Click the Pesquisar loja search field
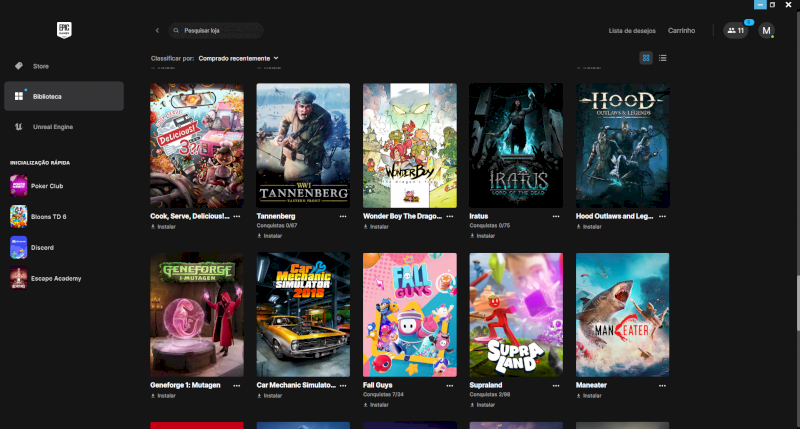Screen dimensions: 800x429 [x=220, y=31]
